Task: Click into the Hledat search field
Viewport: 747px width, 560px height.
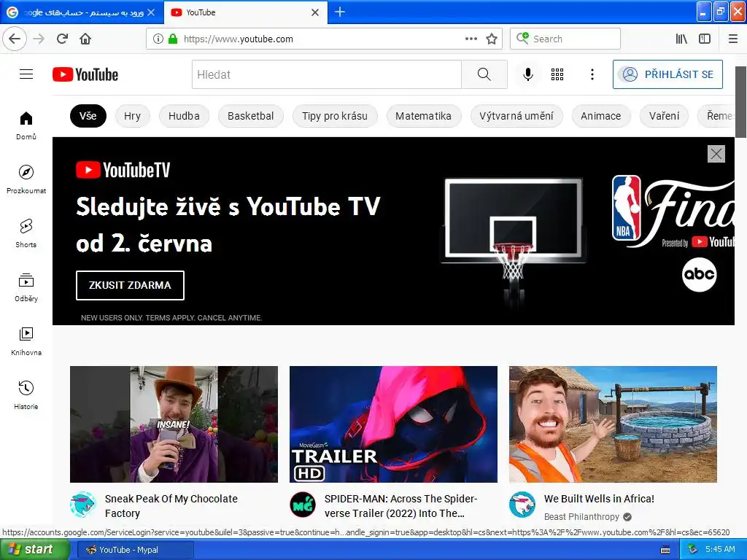Action: click(x=327, y=74)
